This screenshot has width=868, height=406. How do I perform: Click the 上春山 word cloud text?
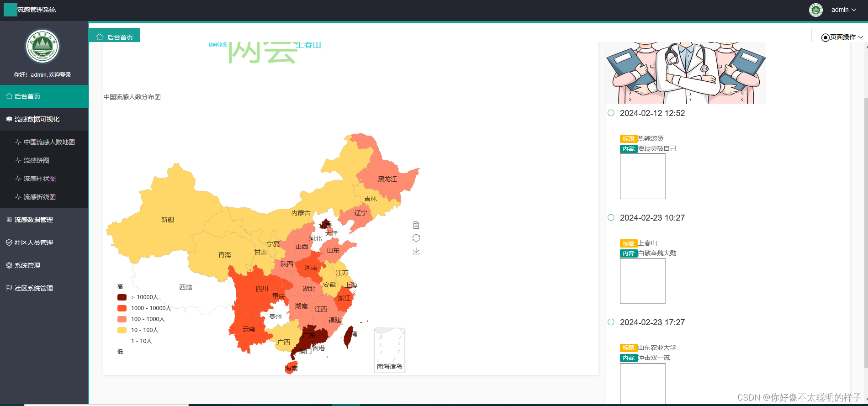point(309,45)
